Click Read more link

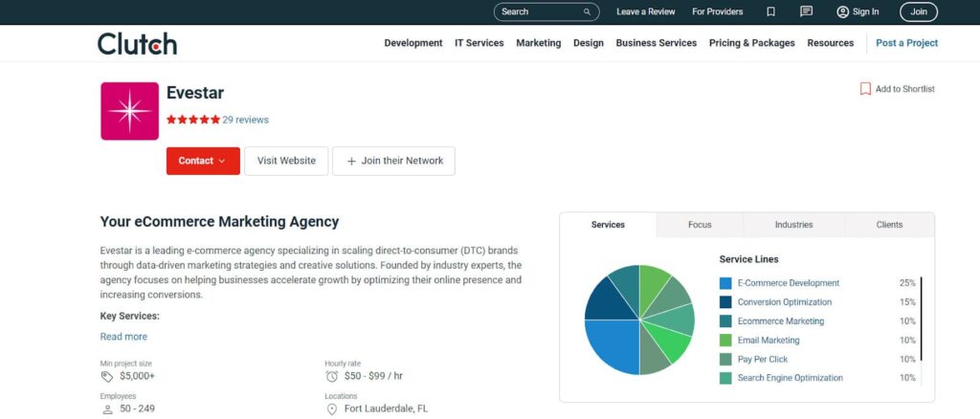click(x=123, y=337)
